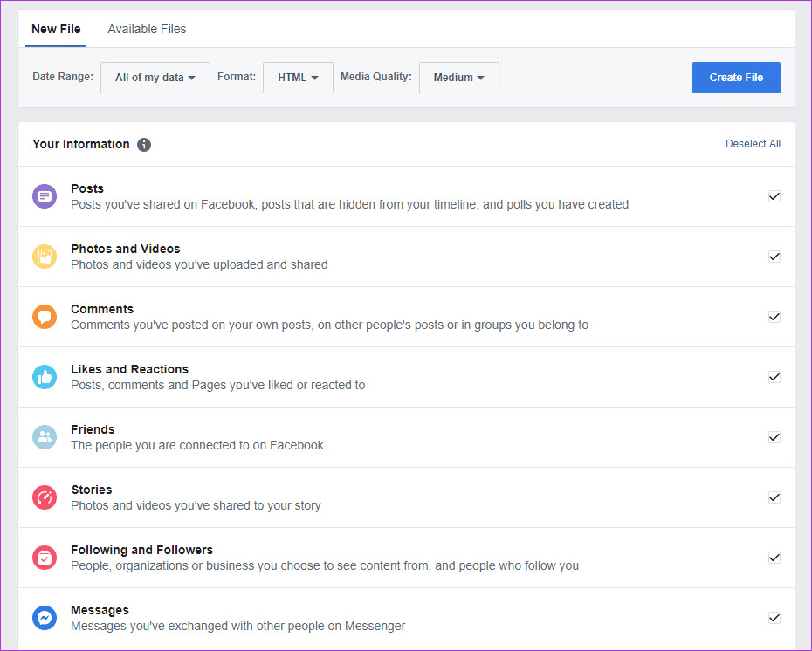Click the 'Friends' heading text
This screenshot has width=812, height=651.
(x=93, y=429)
